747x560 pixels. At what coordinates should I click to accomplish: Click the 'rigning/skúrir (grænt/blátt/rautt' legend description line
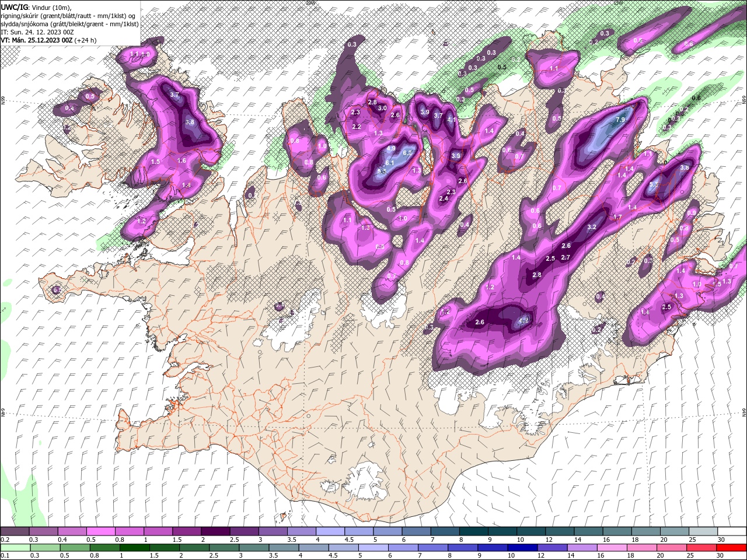click(x=68, y=16)
